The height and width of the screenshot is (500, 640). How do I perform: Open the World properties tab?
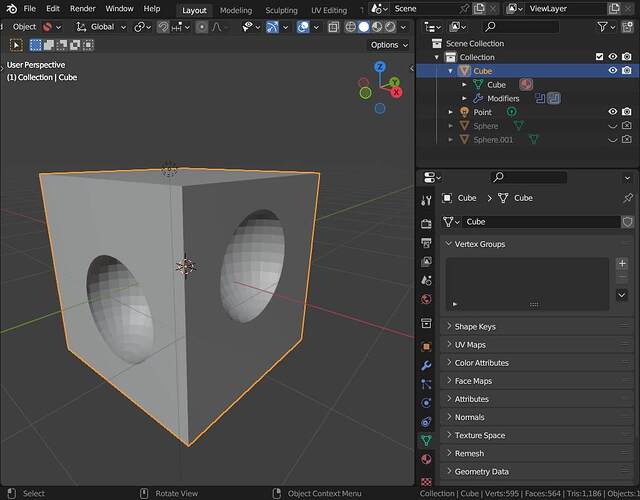[x=426, y=299]
